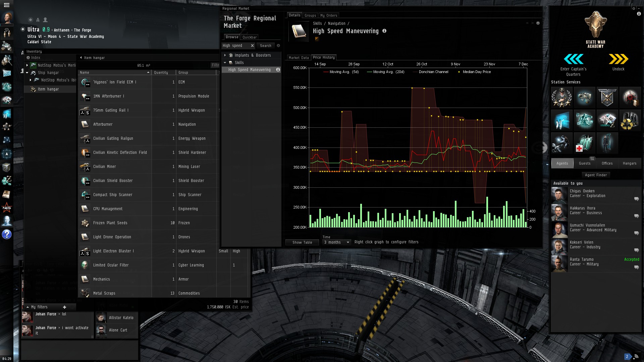Open the ship fitting station service icon

point(584,97)
